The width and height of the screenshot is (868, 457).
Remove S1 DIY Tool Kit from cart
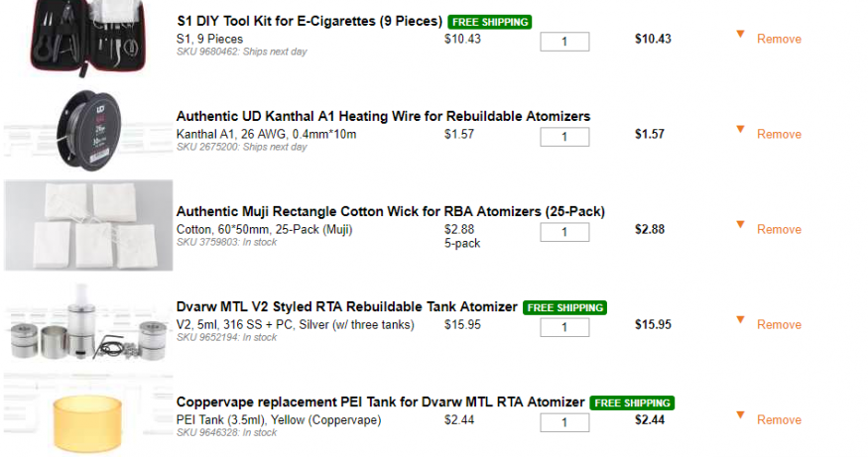(x=779, y=40)
